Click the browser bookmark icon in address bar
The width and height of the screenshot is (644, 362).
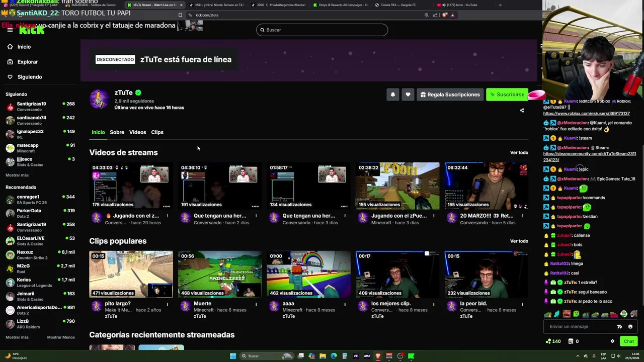click(180, 15)
